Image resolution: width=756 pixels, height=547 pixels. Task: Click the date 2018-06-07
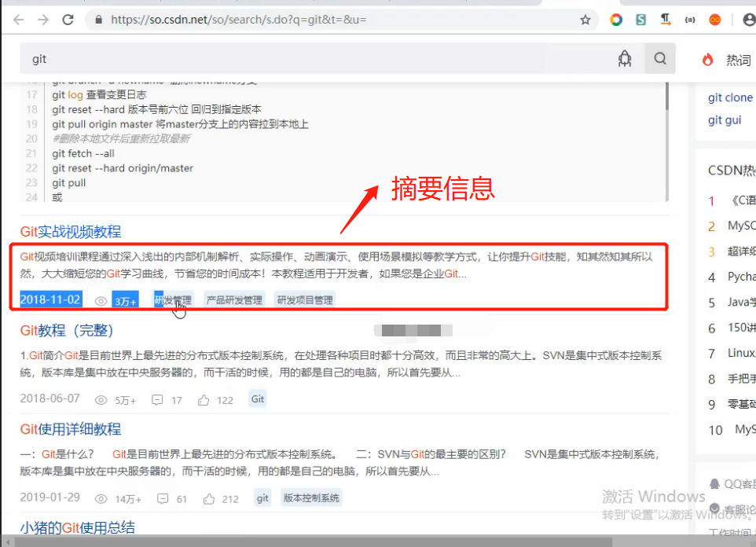(50, 398)
